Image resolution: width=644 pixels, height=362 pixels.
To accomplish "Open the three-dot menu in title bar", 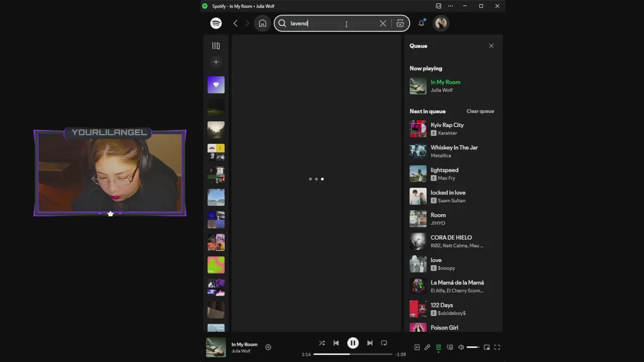I will pos(450,6).
